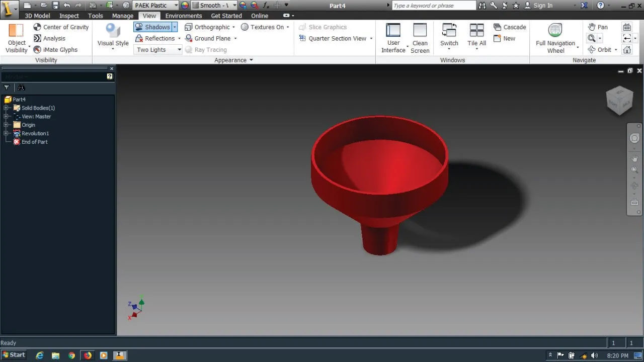
Task: Click the browser find binoculars icon
Action: pos(21,87)
